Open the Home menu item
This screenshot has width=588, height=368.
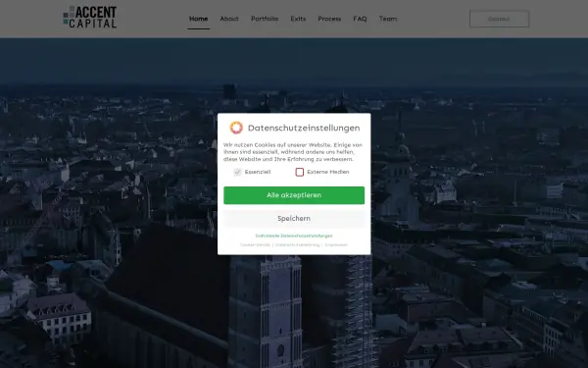pos(198,19)
